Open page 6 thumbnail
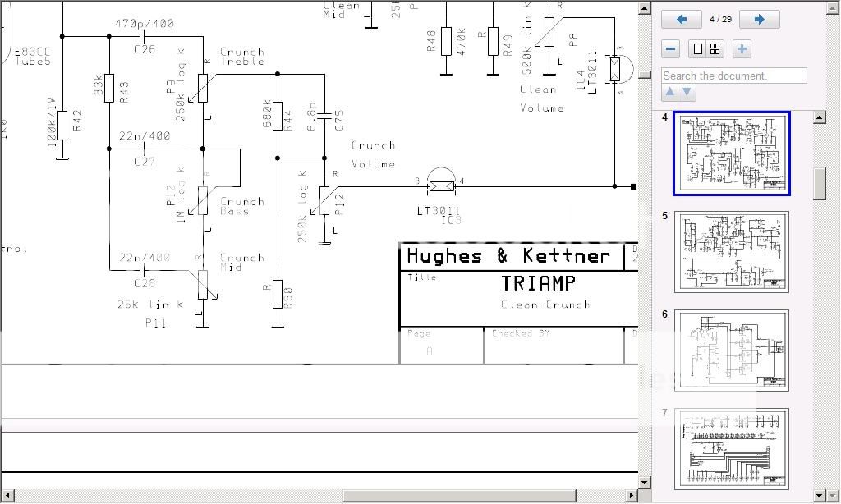Image resolution: width=841 pixels, height=504 pixels. [x=731, y=350]
